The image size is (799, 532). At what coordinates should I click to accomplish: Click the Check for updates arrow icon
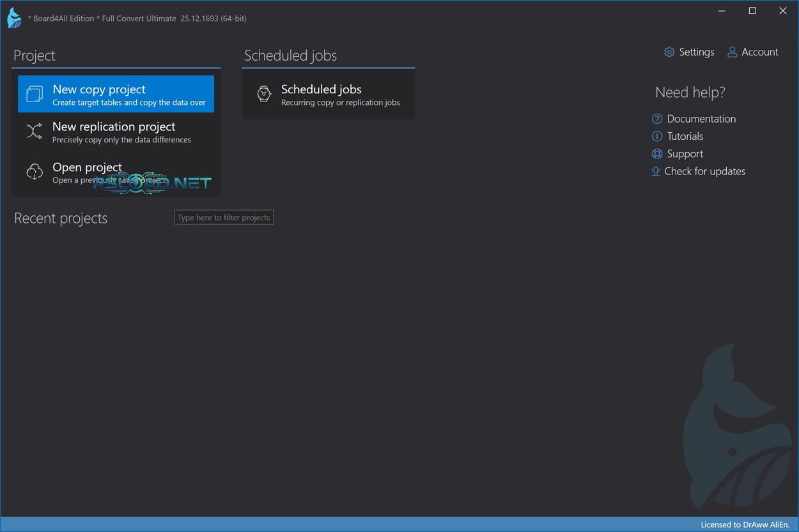click(x=656, y=171)
